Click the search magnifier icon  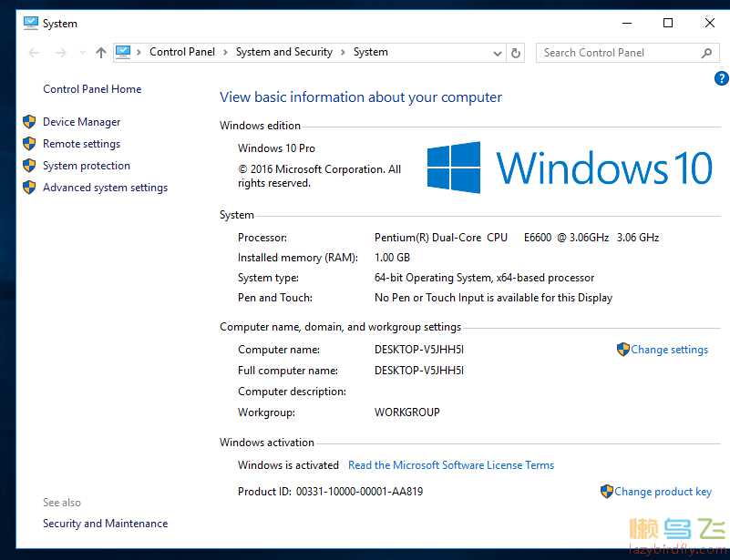point(706,53)
